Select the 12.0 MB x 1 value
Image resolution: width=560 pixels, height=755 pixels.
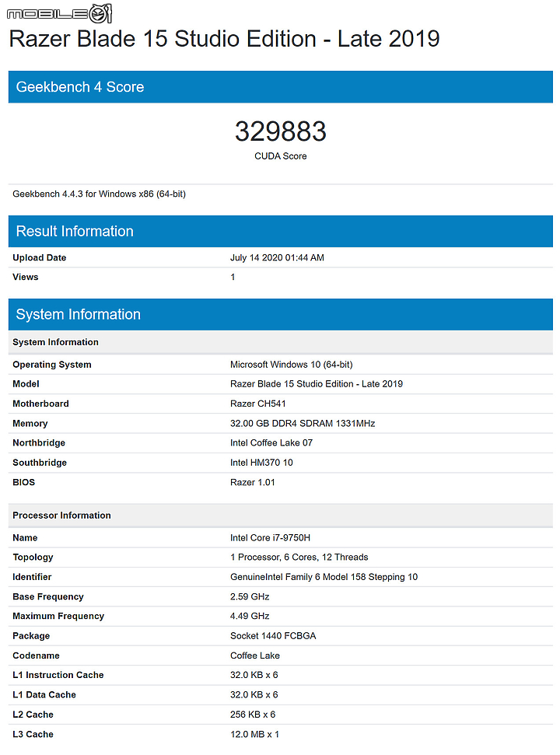(254, 734)
